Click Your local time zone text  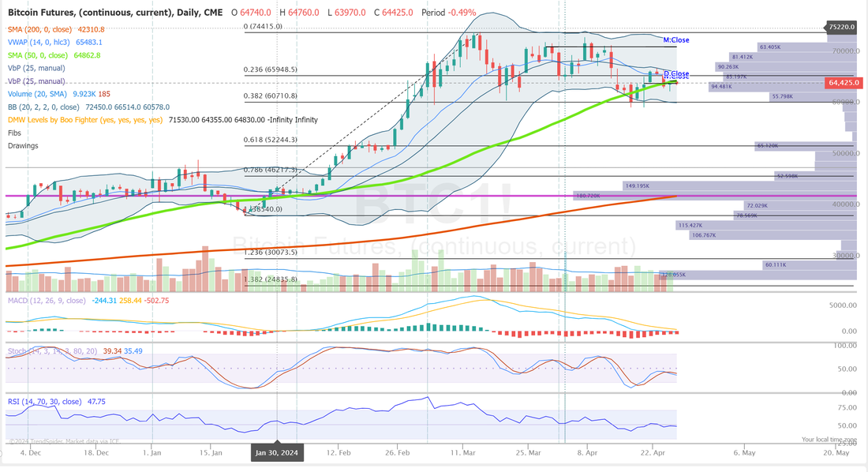coord(829,440)
